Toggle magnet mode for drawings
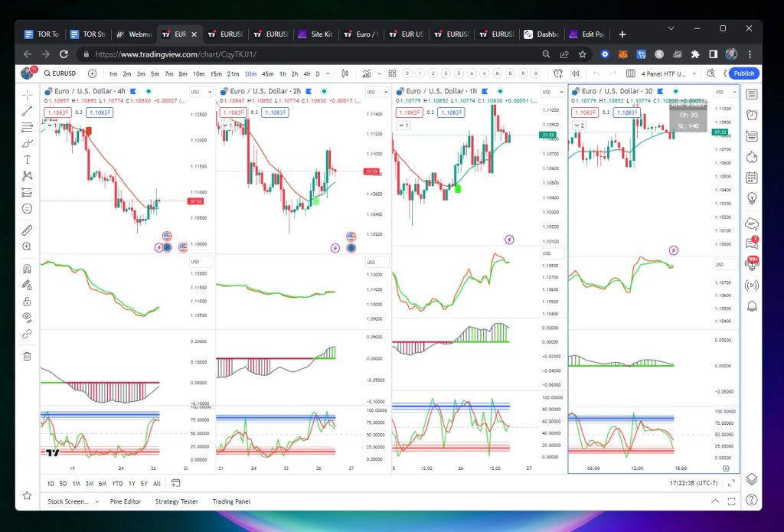 click(x=27, y=269)
